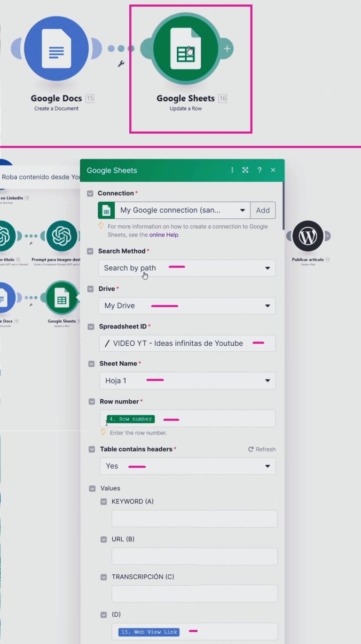Click the wrench icon between the modules
This screenshot has height=644, width=361.
[121, 64]
